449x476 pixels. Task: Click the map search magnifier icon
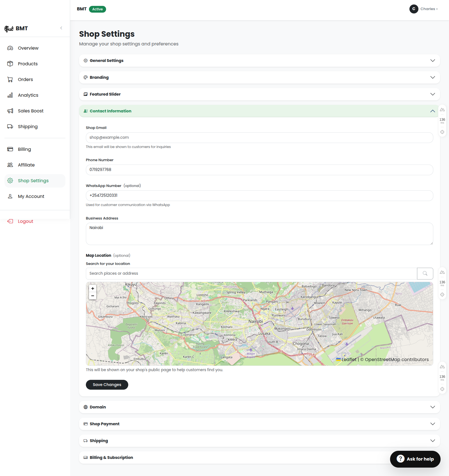[x=425, y=273]
